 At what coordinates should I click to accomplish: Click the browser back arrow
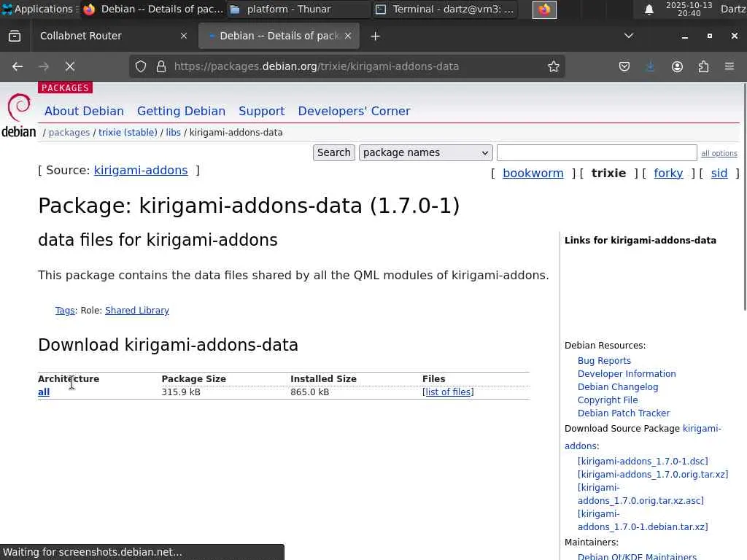[18, 66]
